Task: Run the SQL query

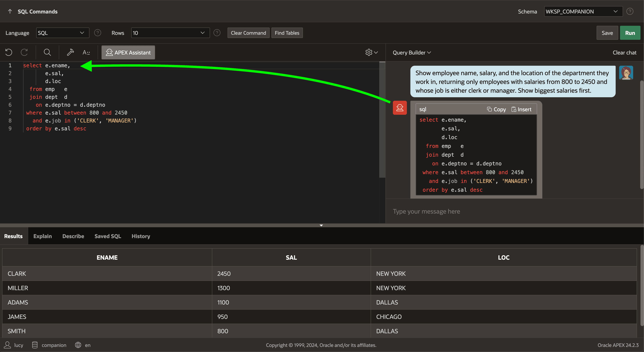Action: click(630, 33)
